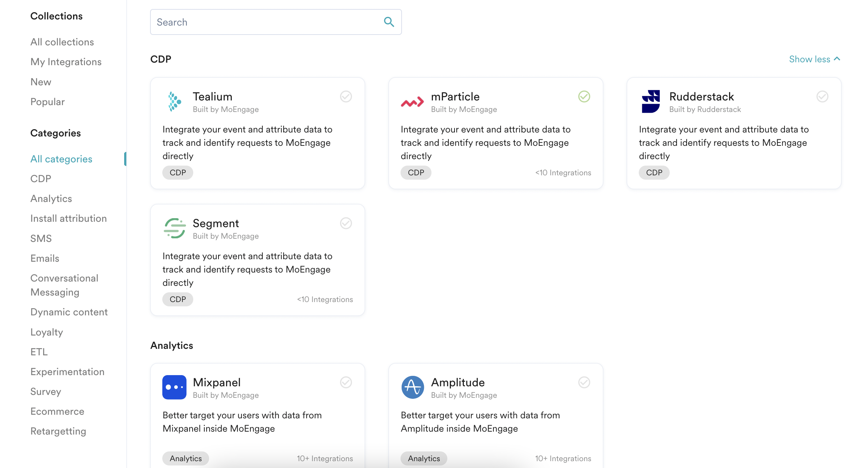Image resolution: width=868 pixels, height=468 pixels.
Task: Select Ecommerce category
Action: pos(57,411)
